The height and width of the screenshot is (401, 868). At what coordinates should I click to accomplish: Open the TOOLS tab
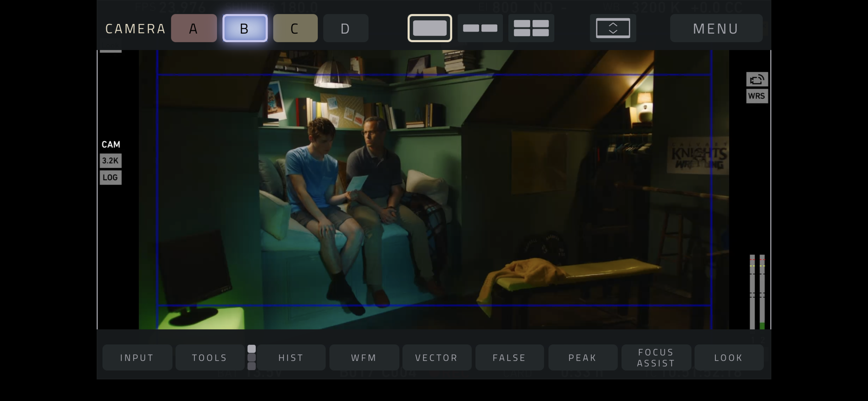(210, 358)
